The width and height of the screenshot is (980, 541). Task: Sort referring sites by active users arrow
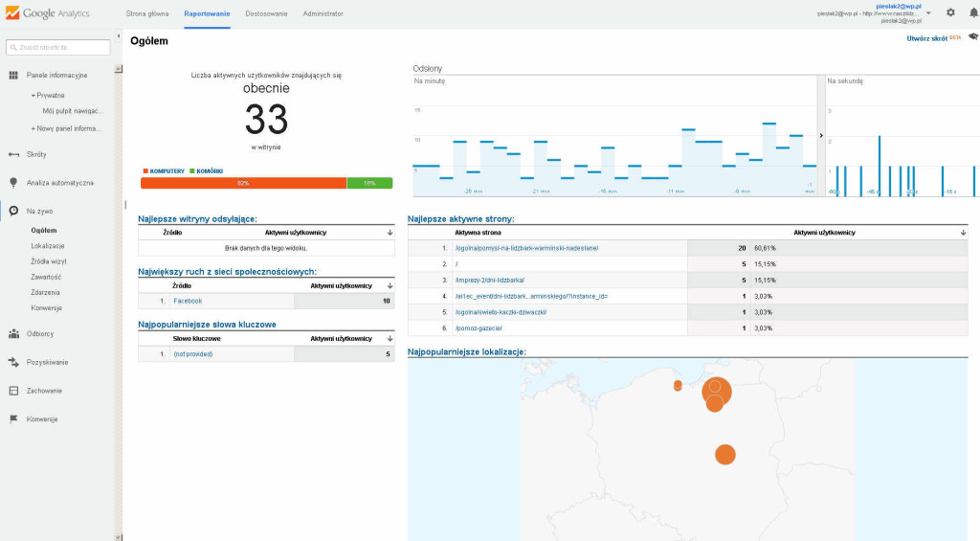[390, 233]
